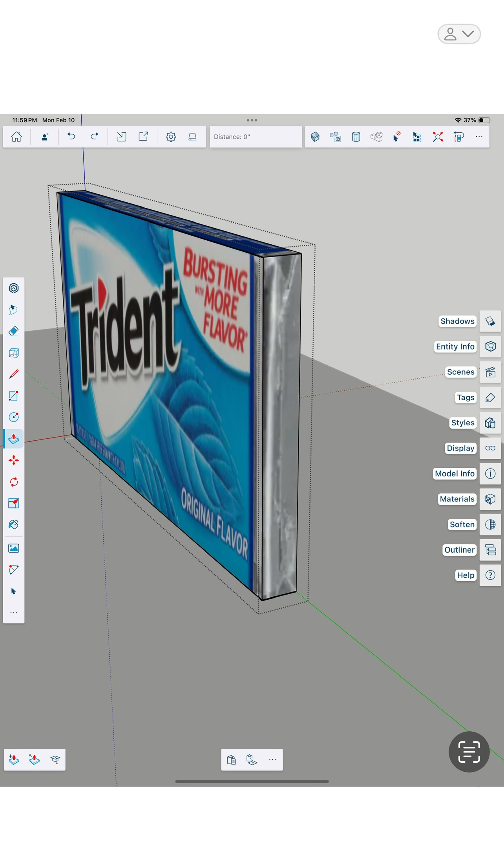Click the Entity Info text label
The image size is (504, 844).
[455, 346]
